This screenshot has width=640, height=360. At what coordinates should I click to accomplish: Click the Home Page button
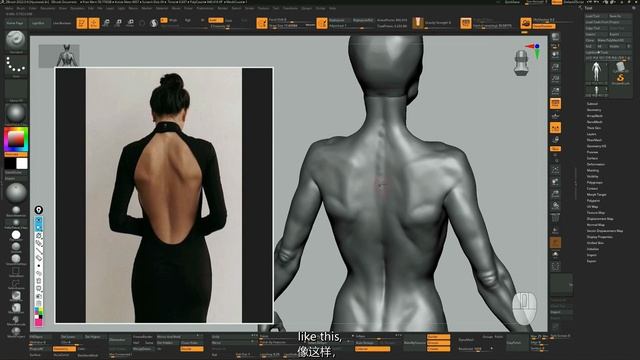[15, 23]
